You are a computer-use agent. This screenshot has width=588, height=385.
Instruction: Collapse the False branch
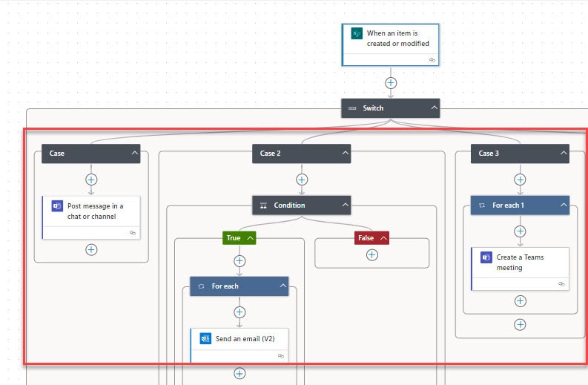coord(383,238)
